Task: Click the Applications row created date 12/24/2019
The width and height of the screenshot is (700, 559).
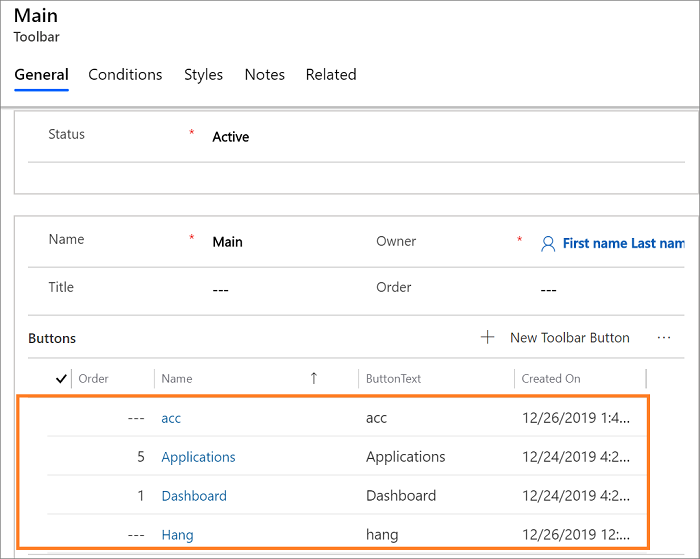Action: pyautogui.click(x=576, y=457)
